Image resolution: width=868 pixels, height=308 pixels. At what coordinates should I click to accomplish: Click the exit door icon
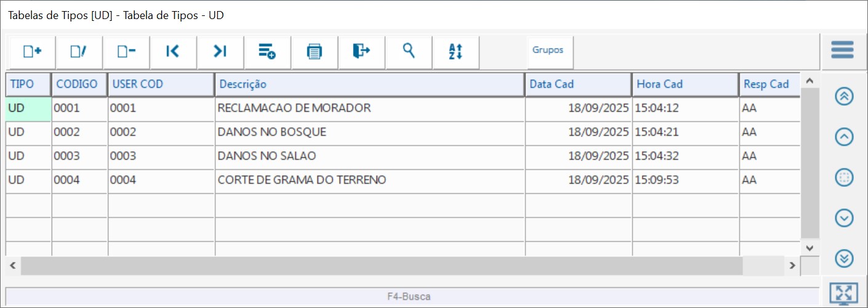point(362,52)
